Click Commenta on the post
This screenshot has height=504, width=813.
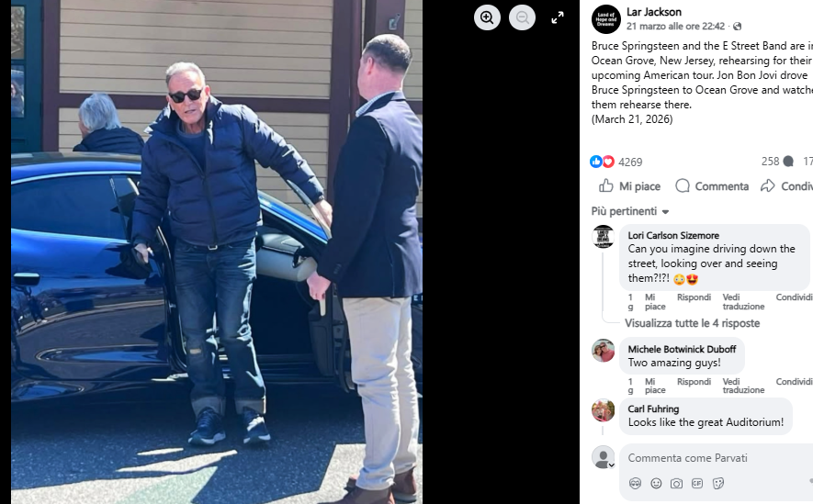tap(712, 186)
